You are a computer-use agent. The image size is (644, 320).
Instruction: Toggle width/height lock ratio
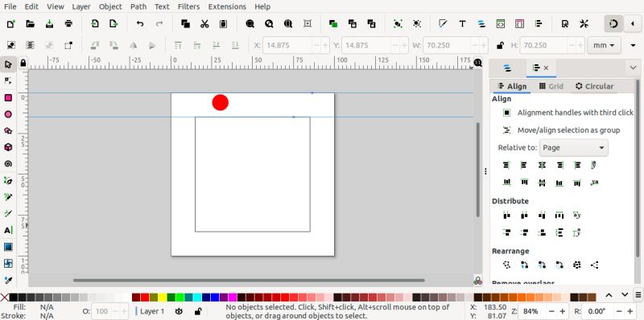(x=500, y=45)
